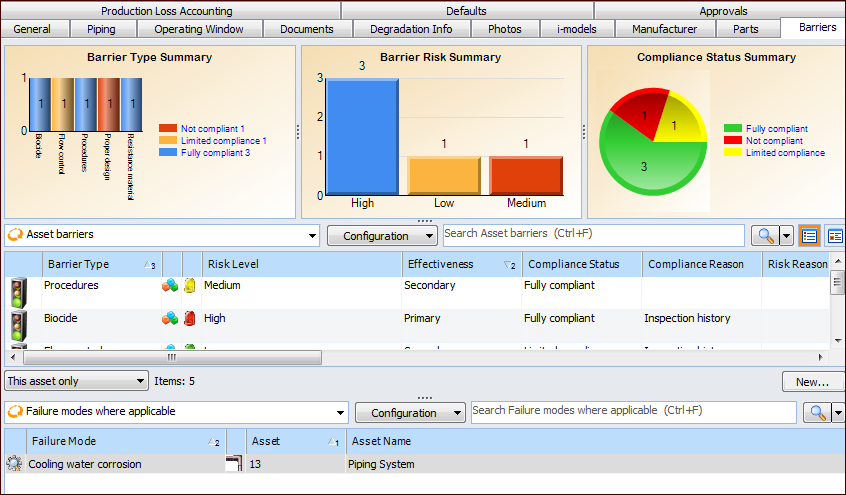Click the Procedures row traffic light icon
The image size is (846, 495).
coord(19,293)
